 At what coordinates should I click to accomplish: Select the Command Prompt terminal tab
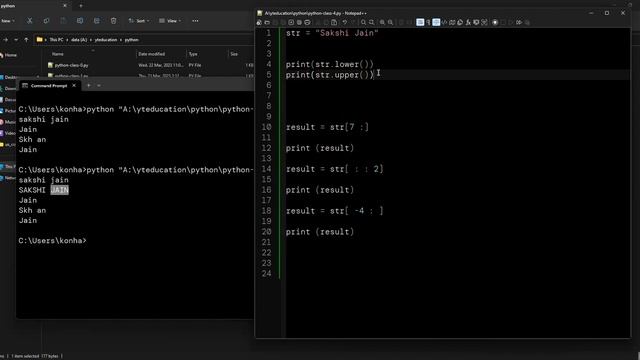(x=49, y=86)
